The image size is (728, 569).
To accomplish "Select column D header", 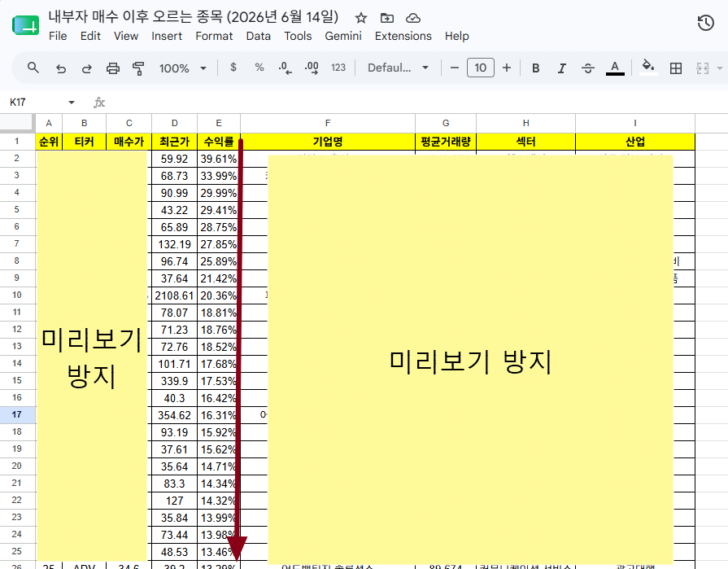I will coord(175,123).
